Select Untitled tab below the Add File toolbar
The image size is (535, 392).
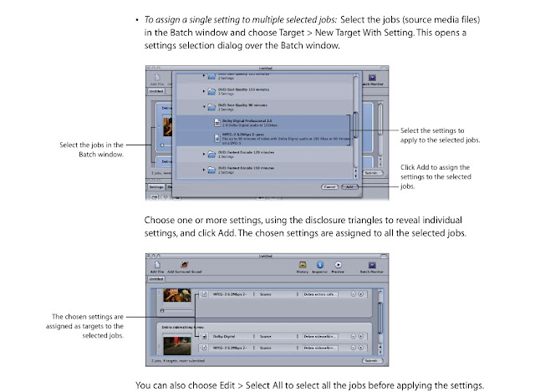(x=156, y=279)
